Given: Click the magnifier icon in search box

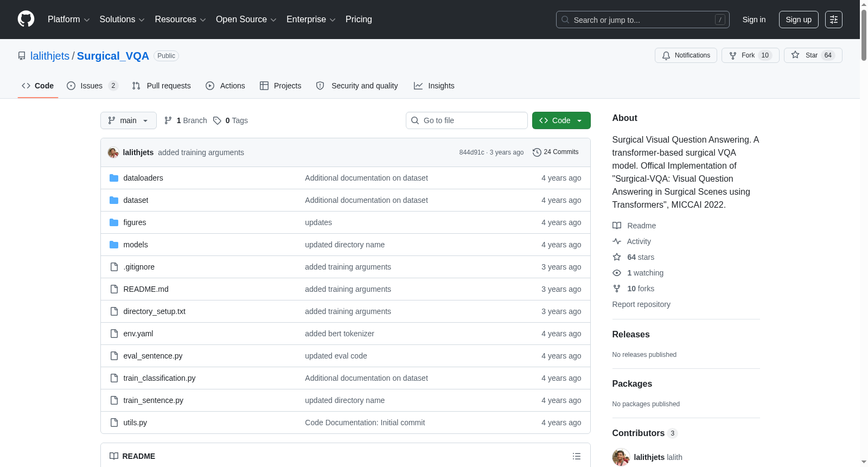Looking at the screenshot, I should (x=565, y=20).
